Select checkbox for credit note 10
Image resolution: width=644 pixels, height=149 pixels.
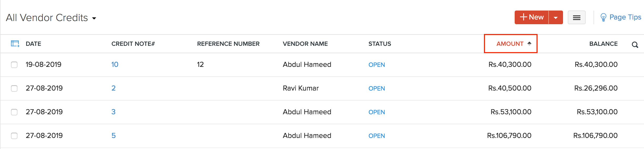[14, 65]
